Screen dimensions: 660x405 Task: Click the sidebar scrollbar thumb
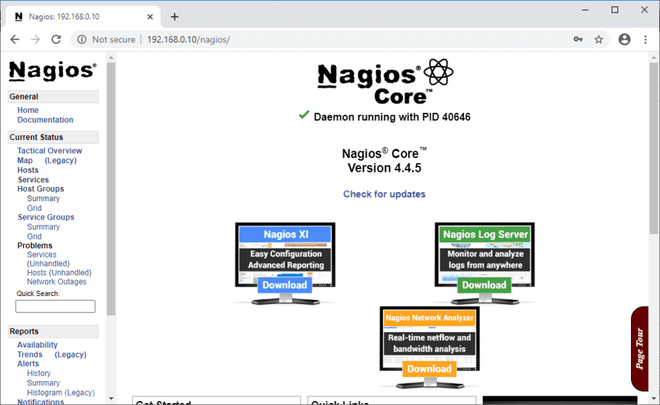111,189
